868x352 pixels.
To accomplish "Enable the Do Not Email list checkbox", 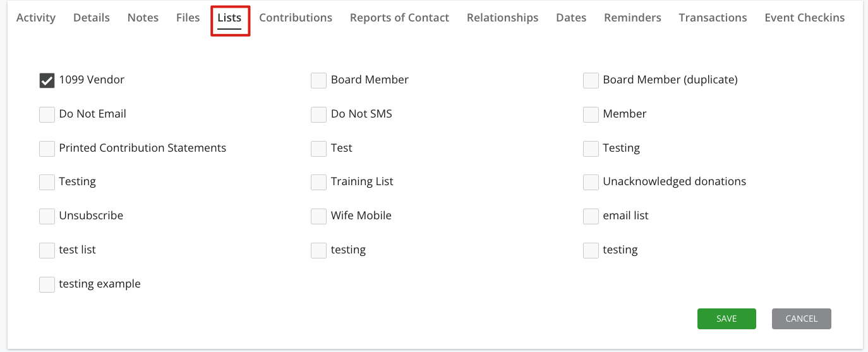I will pyautogui.click(x=47, y=114).
